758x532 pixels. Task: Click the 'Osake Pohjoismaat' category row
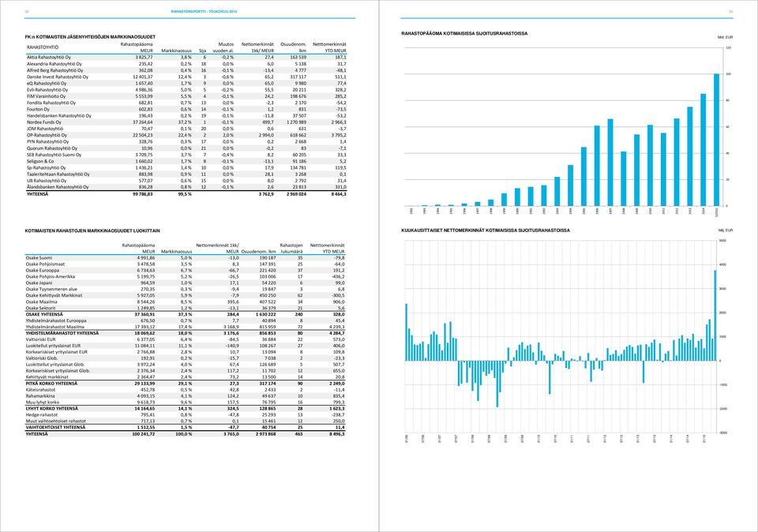(186, 264)
